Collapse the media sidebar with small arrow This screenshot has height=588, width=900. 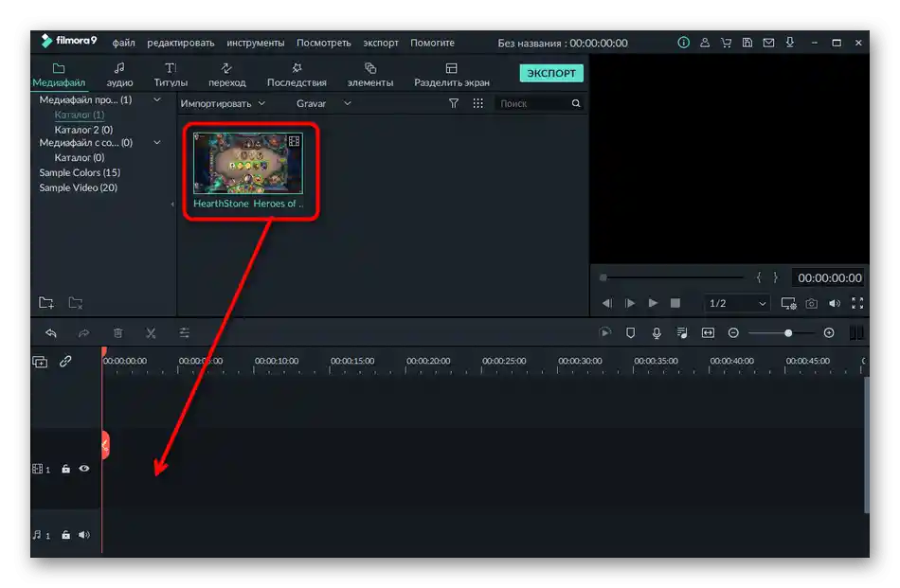[172, 204]
